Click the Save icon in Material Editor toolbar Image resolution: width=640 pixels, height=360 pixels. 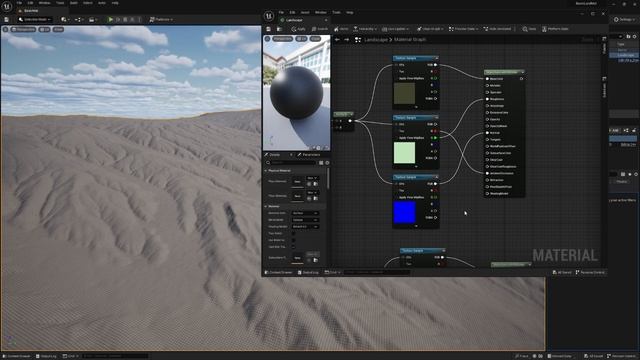click(x=269, y=29)
